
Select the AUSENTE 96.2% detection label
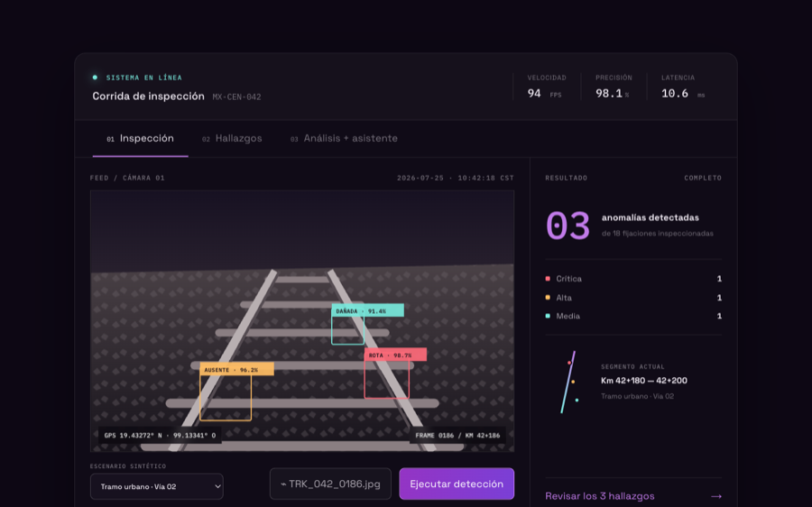click(x=236, y=369)
